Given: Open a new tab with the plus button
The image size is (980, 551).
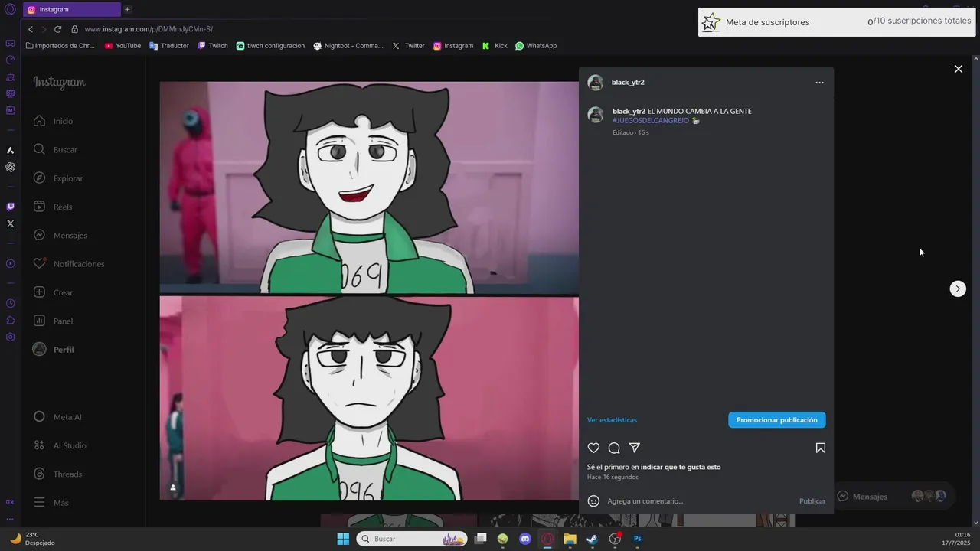Looking at the screenshot, I should click(127, 9).
